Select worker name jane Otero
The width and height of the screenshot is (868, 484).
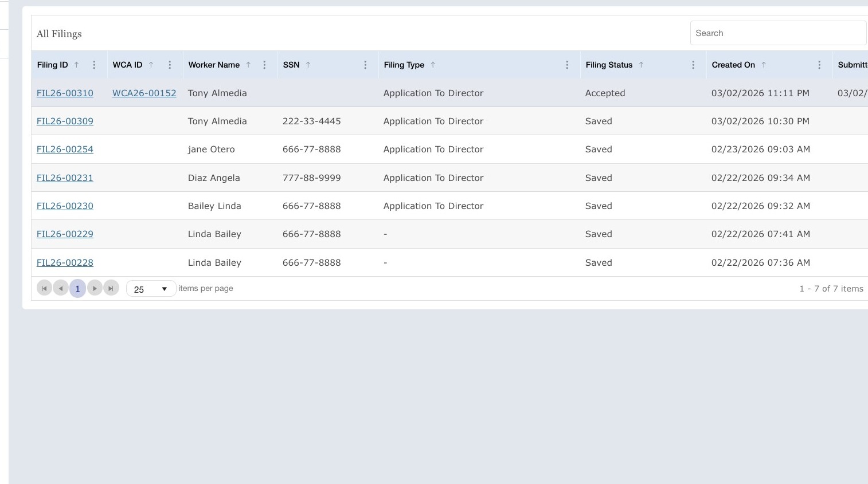(x=211, y=149)
